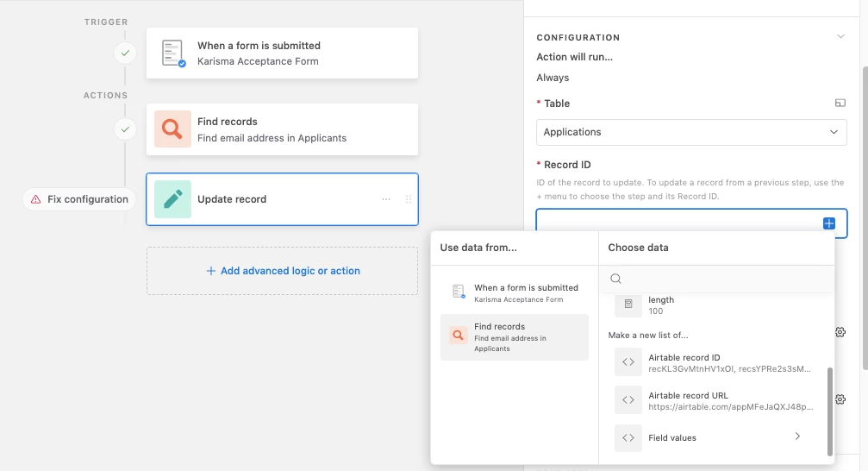Click the Airtable record URL code icon
Viewport: 868px width, 471px height.
(628, 400)
